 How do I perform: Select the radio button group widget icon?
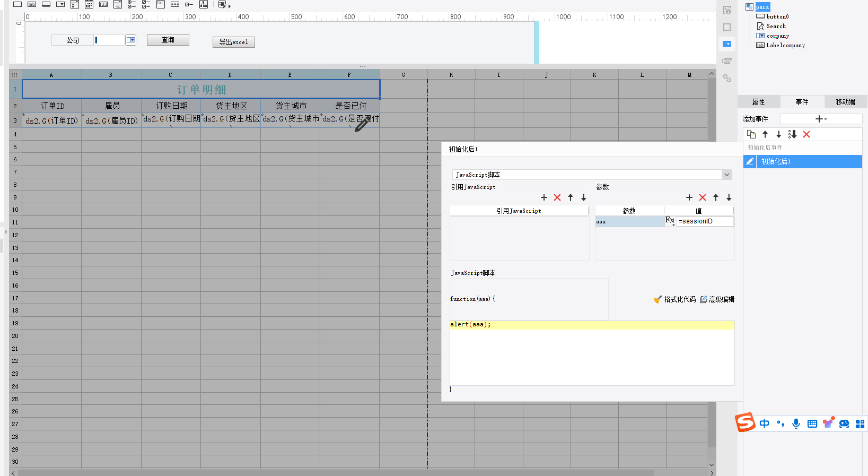coord(131,4)
